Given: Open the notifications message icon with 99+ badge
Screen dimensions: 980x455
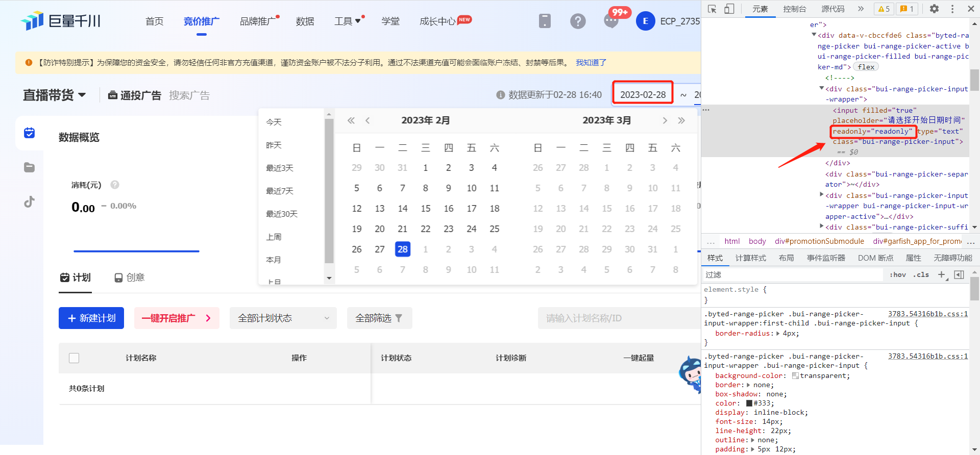Looking at the screenshot, I should tap(611, 21).
